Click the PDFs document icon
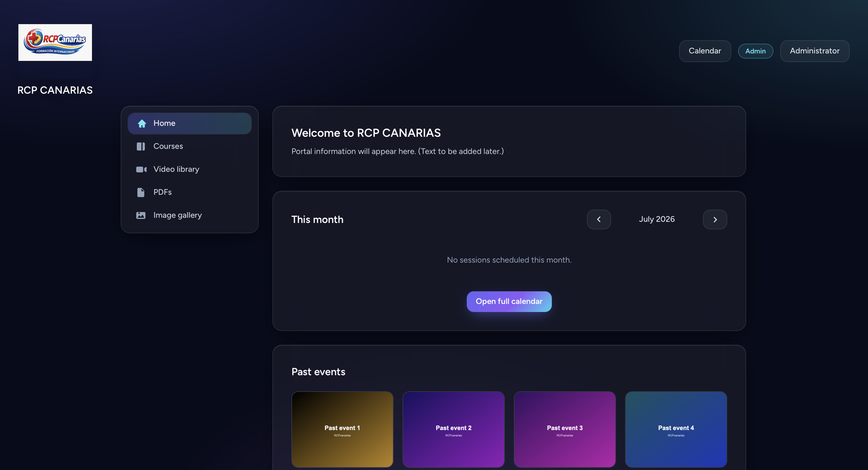 (x=141, y=192)
